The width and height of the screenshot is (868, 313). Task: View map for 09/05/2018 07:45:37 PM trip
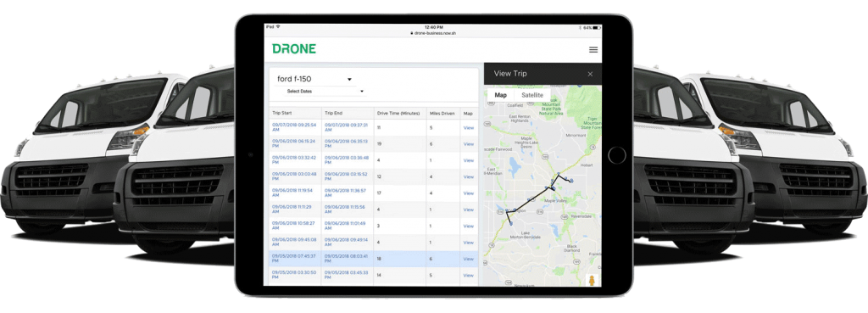pyautogui.click(x=468, y=259)
